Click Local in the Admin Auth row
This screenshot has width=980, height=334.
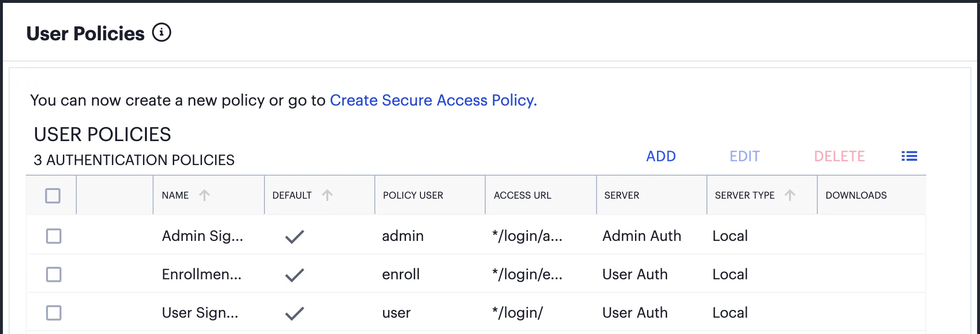(x=730, y=236)
